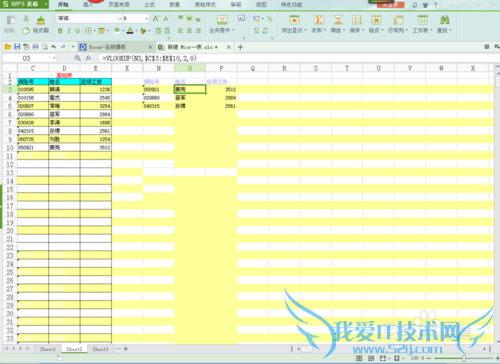Click the Percent style icon
Viewport: 500px width, 364px height.
pyautogui.click(x=269, y=19)
